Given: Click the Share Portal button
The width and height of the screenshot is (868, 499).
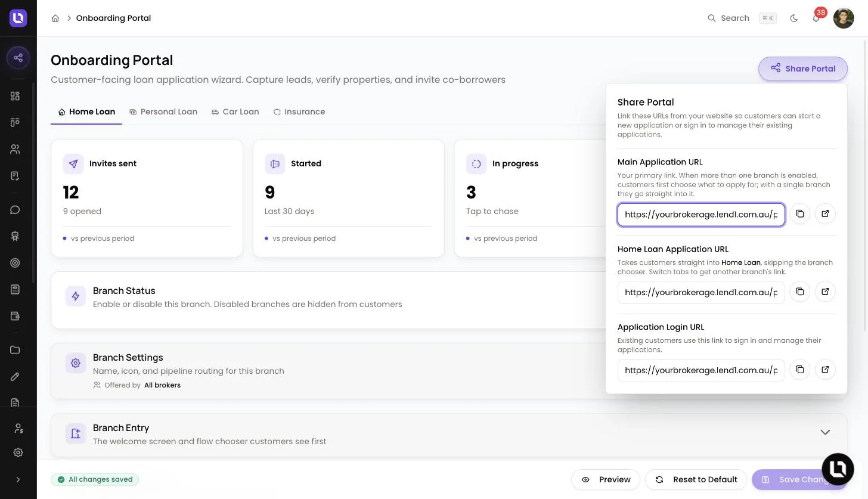Looking at the screenshot, I should coord(803,69).
